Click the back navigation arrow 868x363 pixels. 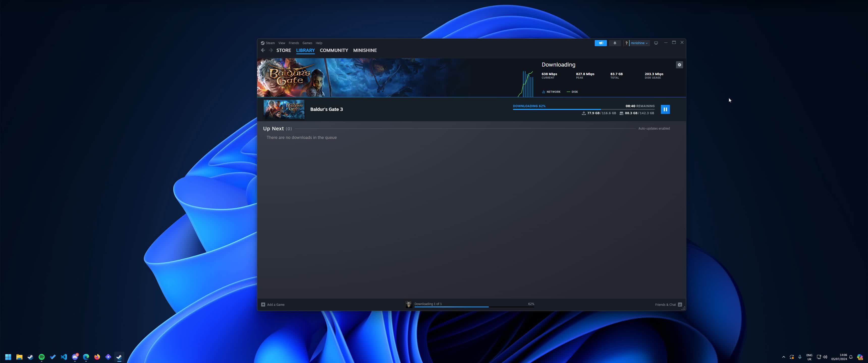coord(263,50)
